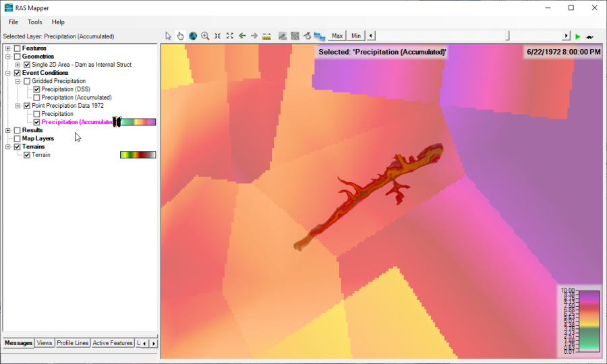Uncheck the Terrain layer checkbox
The image size is (607, 364).
click(27, 155)
